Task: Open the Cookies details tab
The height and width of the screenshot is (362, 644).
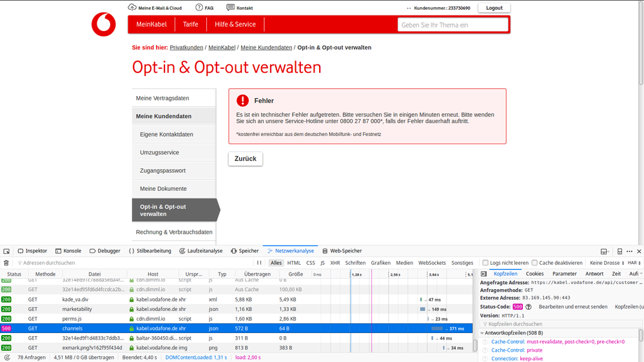Action: click(x=535, y=274)
